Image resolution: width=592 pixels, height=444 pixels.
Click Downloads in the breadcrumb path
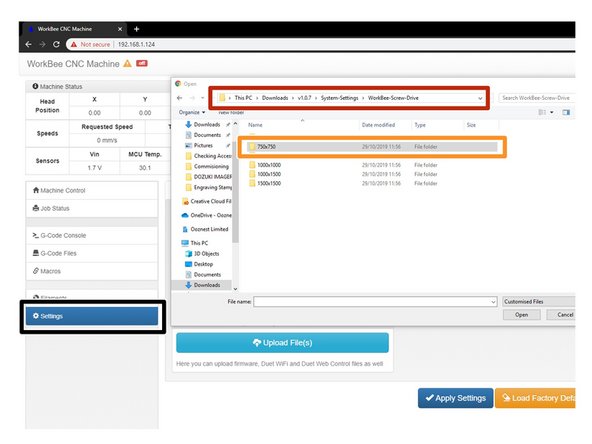tap(275, 98)
